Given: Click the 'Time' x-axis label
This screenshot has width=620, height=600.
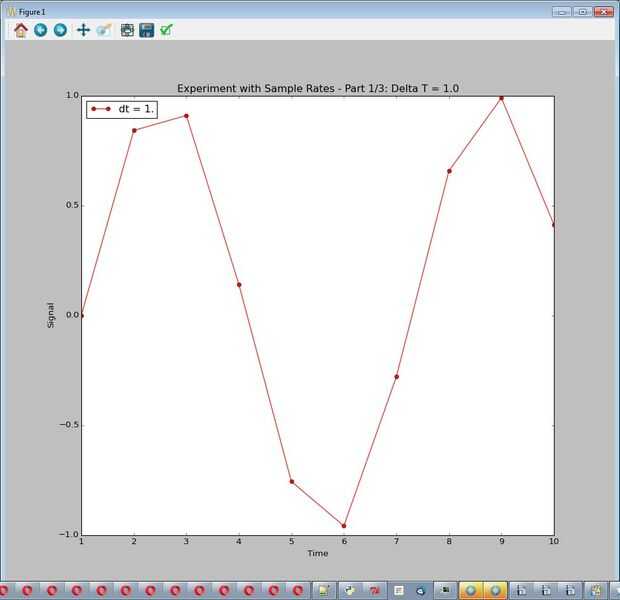Looking at the screenshot, I should coord(318,553).
